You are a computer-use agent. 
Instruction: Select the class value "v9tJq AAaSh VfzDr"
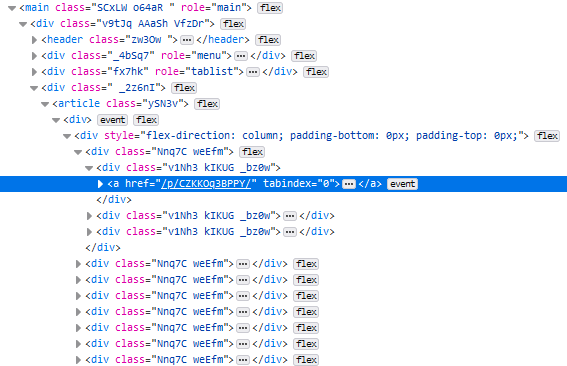click(153, 23)
